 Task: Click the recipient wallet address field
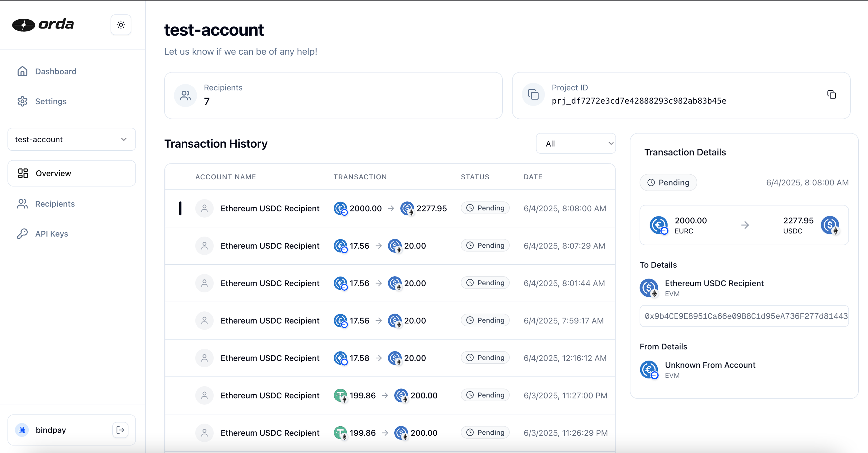click(744, 316)
